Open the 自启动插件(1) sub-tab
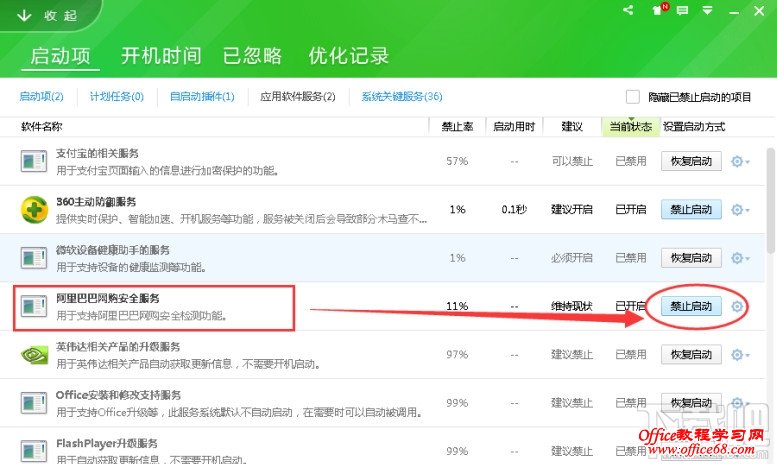Viewport: 777px width, 464px height. 202,96
